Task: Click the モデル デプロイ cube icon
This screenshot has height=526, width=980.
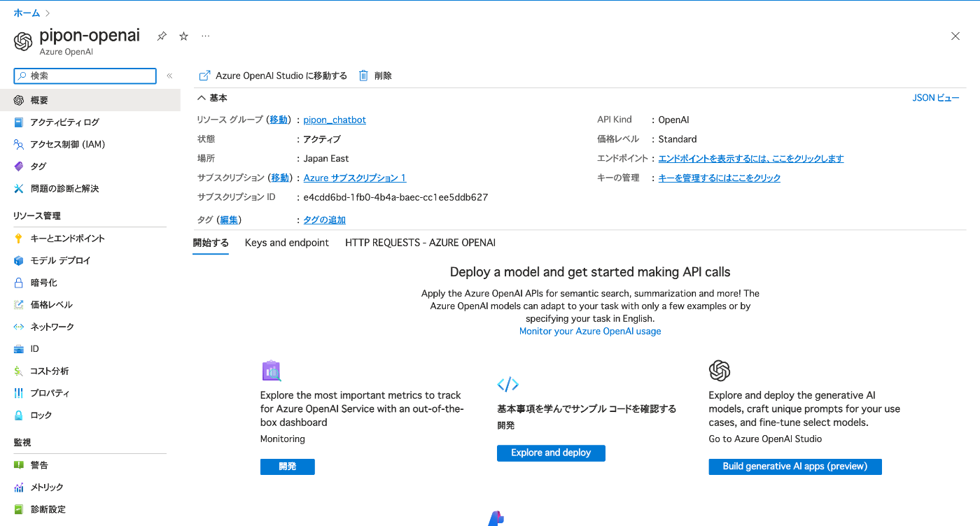Action: (x=19, y=261)
